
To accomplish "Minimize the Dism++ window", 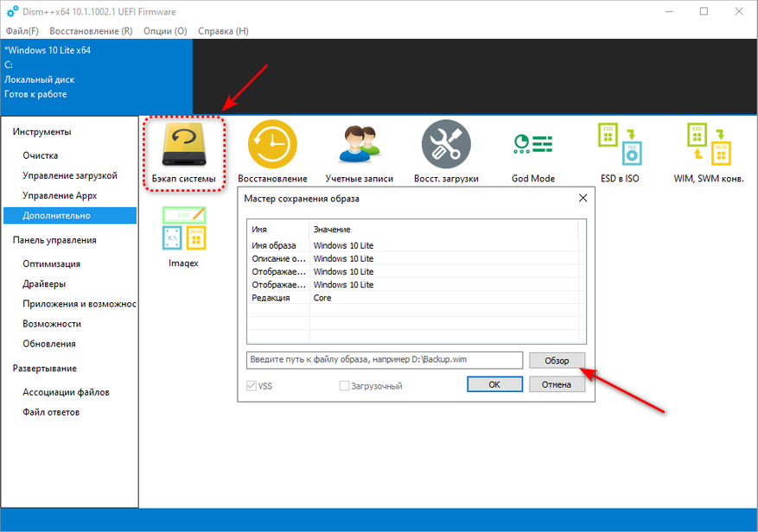I will point(669,11).
